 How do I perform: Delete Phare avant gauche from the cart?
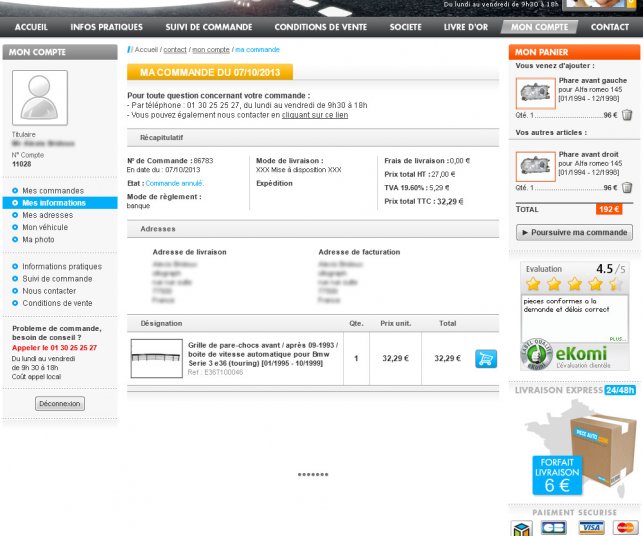pos(627,115)
